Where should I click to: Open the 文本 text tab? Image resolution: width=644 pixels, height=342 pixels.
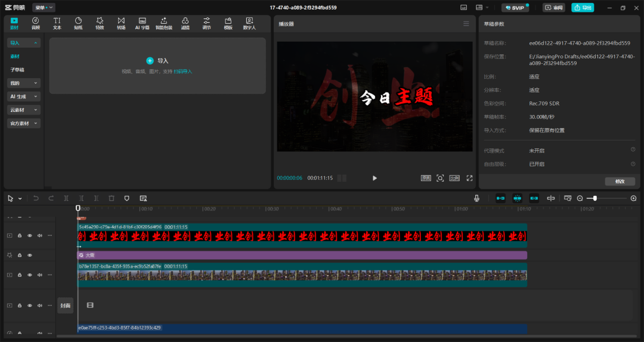coord(57,23)
